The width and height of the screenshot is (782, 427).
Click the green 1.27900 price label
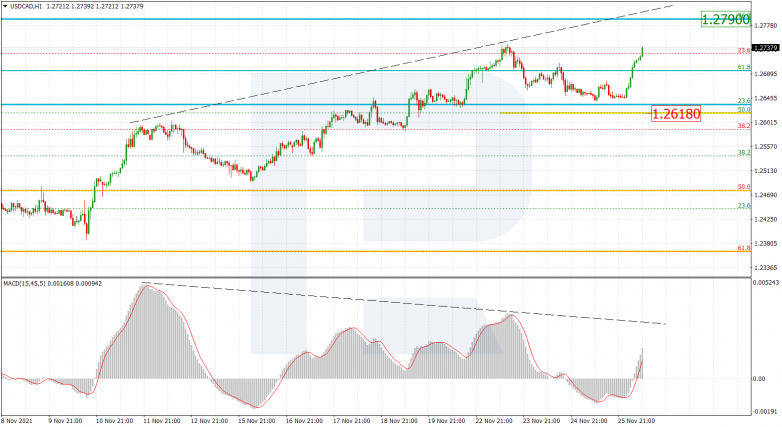click(x=726, y=19)
